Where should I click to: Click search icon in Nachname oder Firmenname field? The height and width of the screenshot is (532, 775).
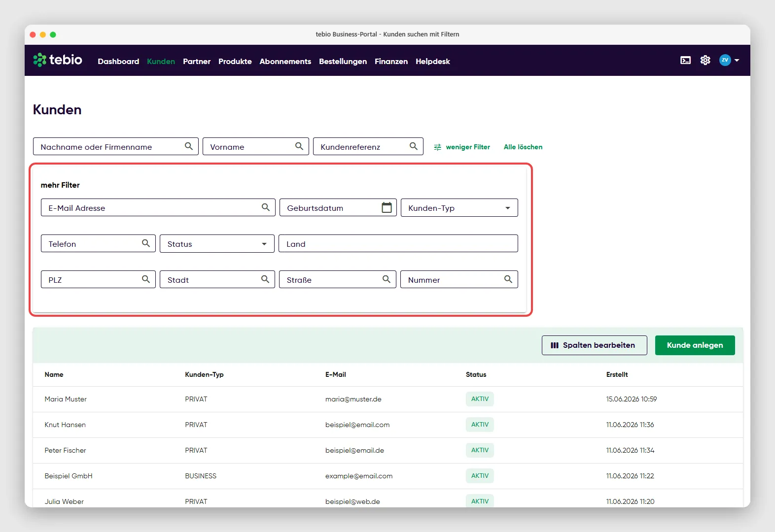[x=189, y=146]
